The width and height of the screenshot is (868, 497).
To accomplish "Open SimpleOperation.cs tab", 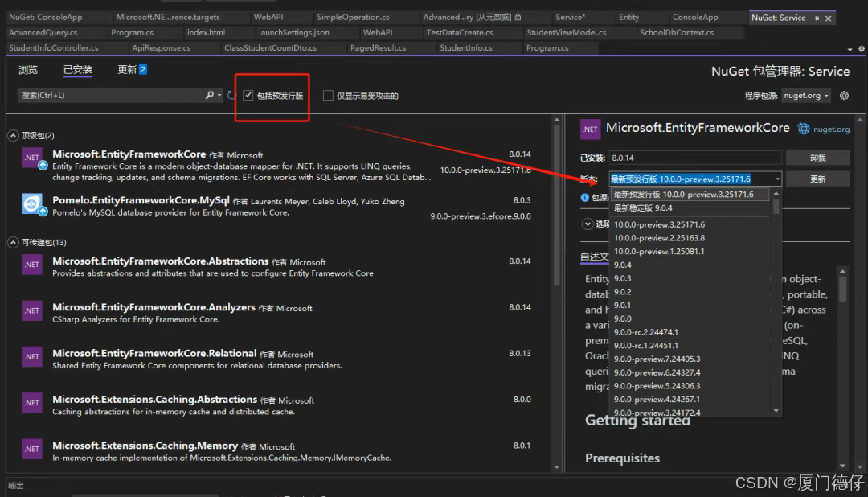I will 353,18.
